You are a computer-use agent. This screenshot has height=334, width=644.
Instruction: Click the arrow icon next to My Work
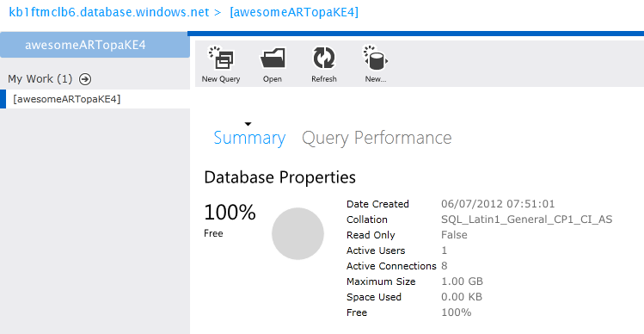pos(85,79)
